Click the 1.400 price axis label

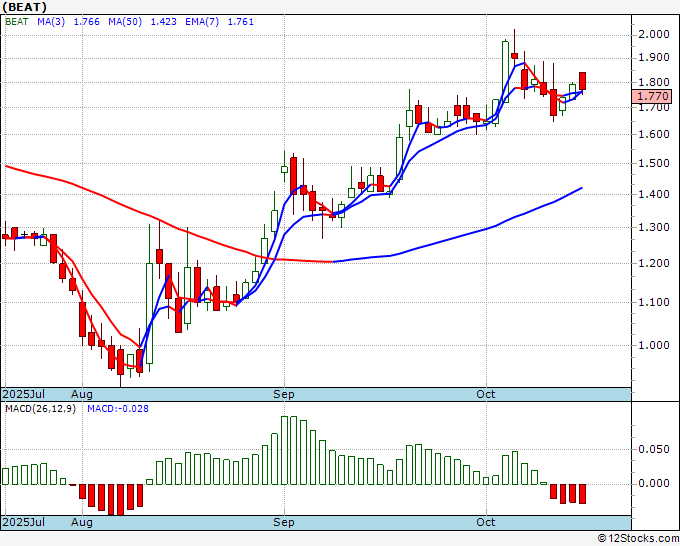(x=654, y=194)
